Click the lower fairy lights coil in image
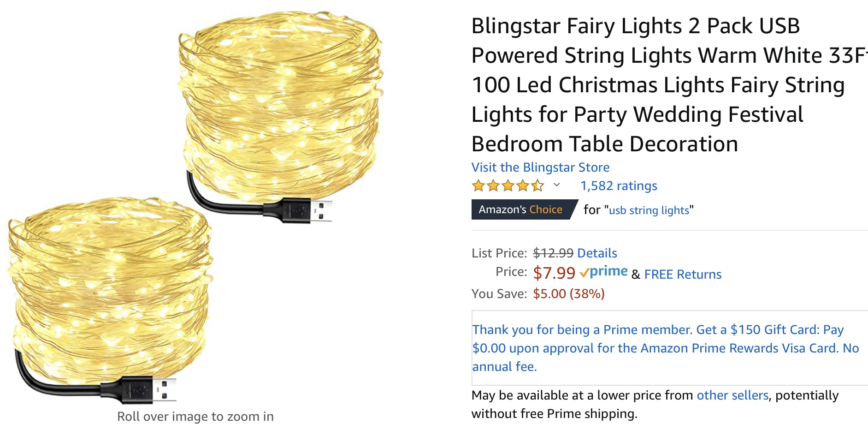 pos(110,286)
